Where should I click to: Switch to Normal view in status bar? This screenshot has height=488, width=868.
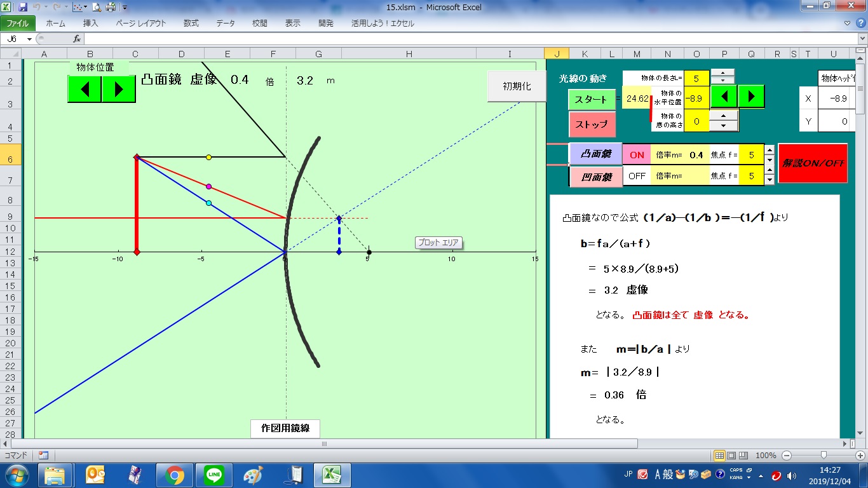click(719, 456)
